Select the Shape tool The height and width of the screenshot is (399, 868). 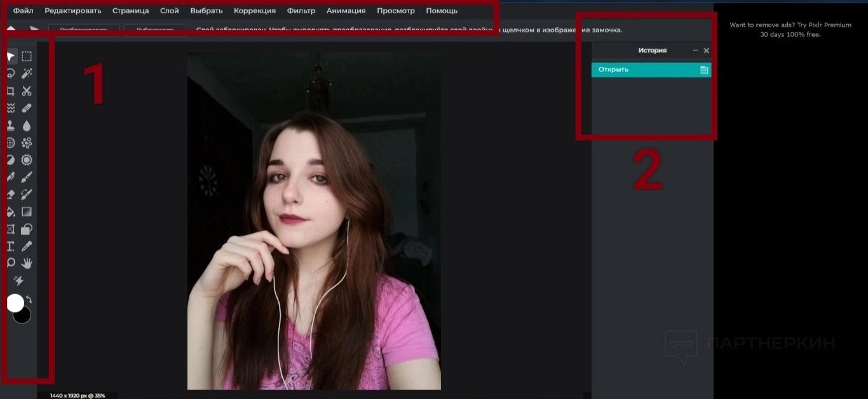tap(27, 229)
